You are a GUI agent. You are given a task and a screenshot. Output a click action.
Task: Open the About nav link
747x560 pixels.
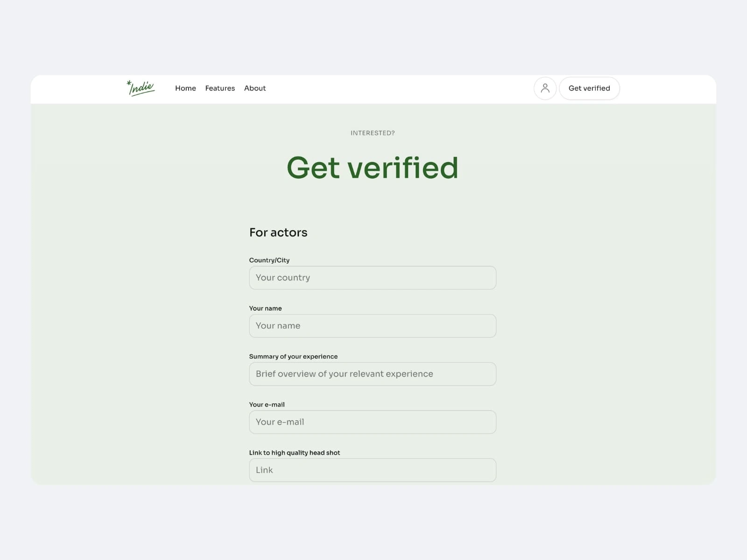pos(255,88)
